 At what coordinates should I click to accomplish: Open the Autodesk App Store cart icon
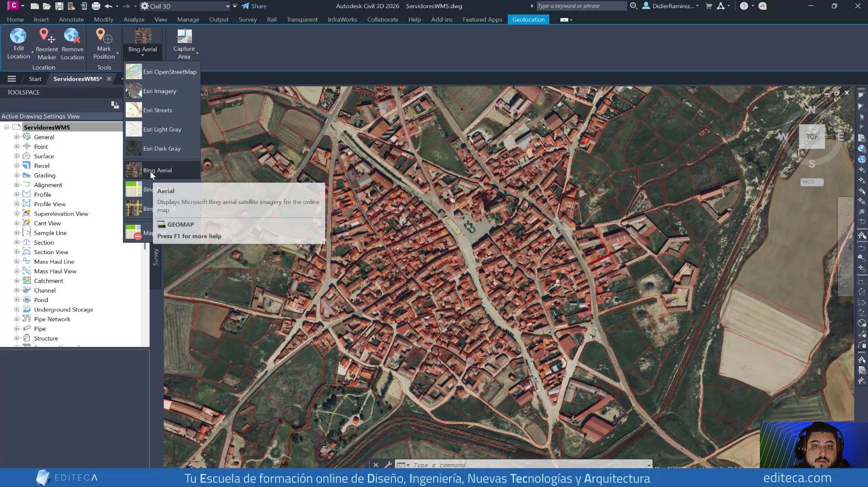[709, 6]
